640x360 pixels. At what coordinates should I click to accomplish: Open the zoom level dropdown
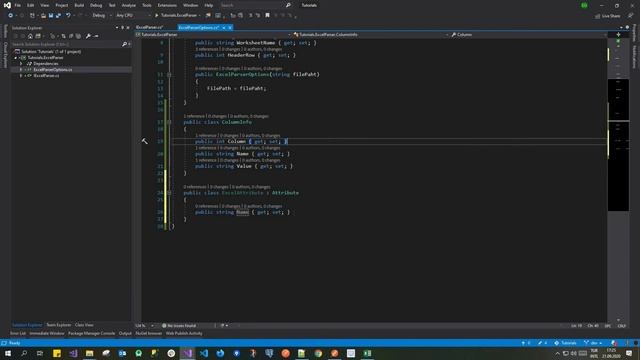pyautogui.click(x=152, y=326)
